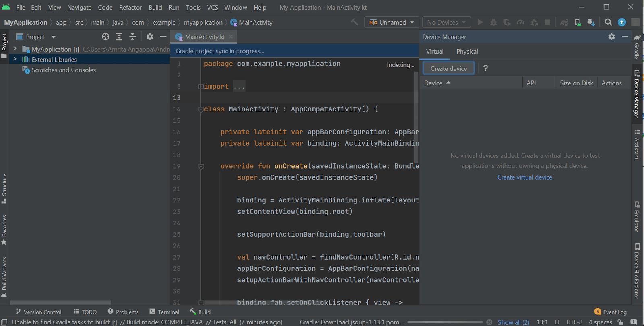Click the Select Opened File target icon
Image resolution: width=644 pixels, height=326 pixels.
105,37
